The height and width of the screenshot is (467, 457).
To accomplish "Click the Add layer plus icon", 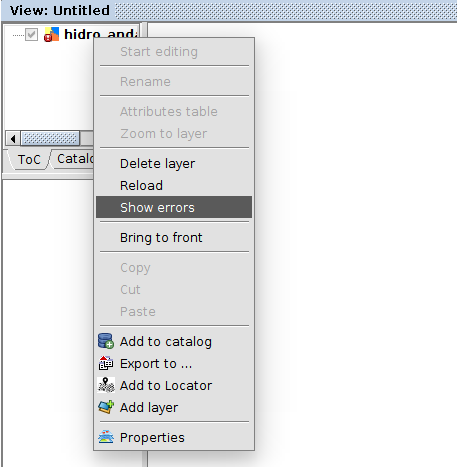I will click(106, 407).
